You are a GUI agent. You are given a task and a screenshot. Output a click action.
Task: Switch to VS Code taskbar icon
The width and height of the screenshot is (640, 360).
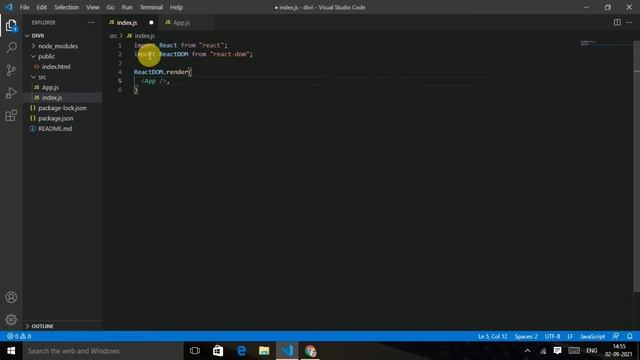pos(287,351)
